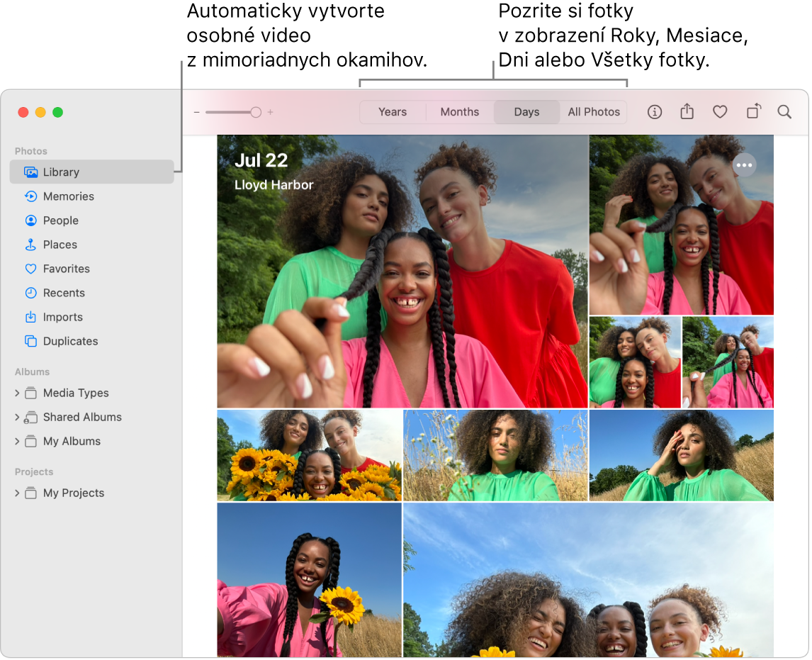The height and width of the screenshot is (660, 812).
Task: Expand the My Projects section
Action: (18, 493)
